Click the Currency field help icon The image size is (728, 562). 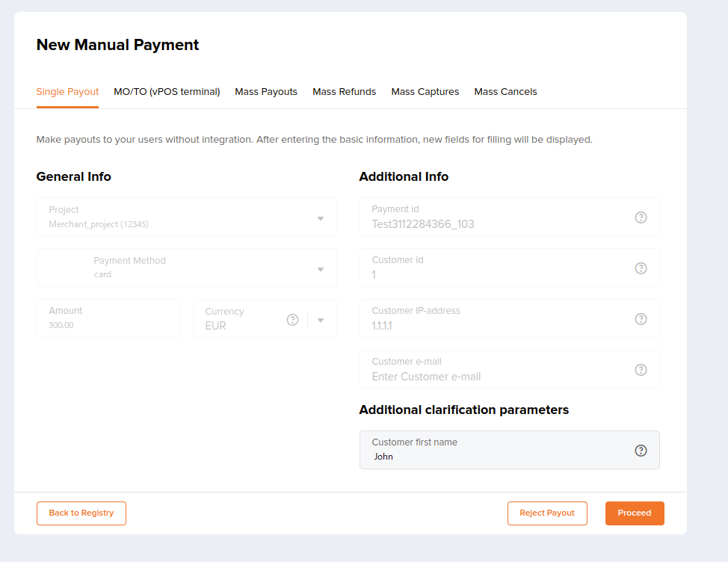coord(292,320)
